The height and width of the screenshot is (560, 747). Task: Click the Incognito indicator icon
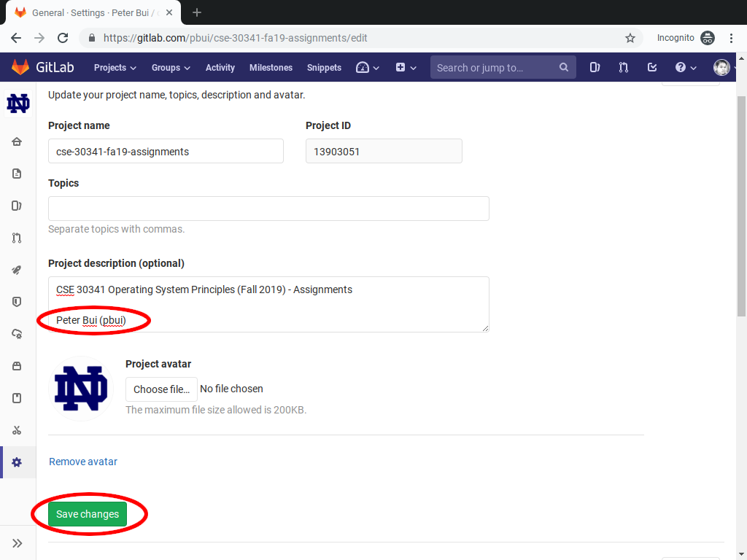click(708, 38)
